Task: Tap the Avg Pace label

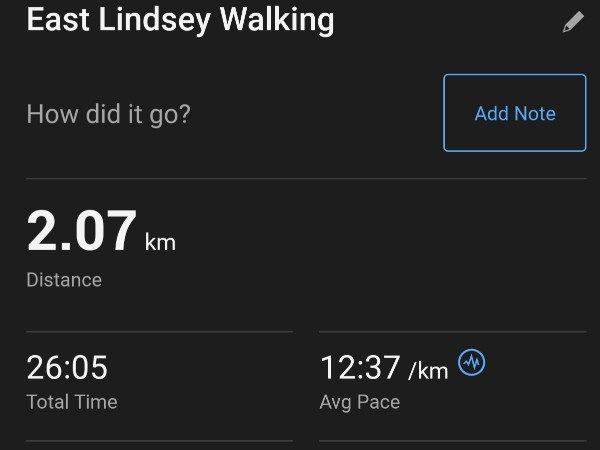Action: (x=360, y=403)
